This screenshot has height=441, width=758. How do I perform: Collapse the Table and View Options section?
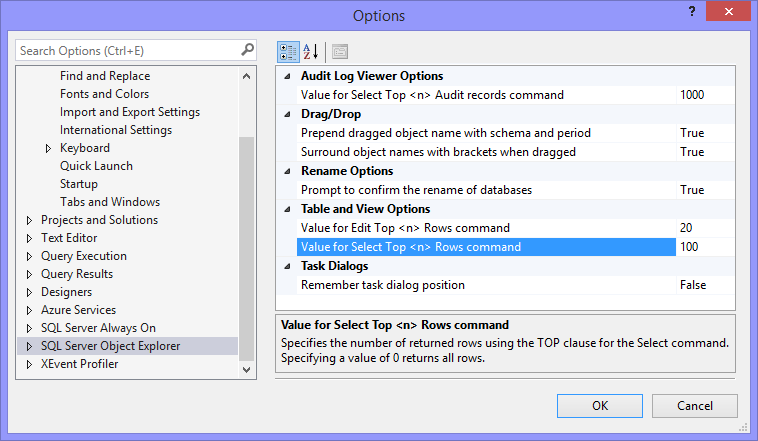[x=288, y=209]
